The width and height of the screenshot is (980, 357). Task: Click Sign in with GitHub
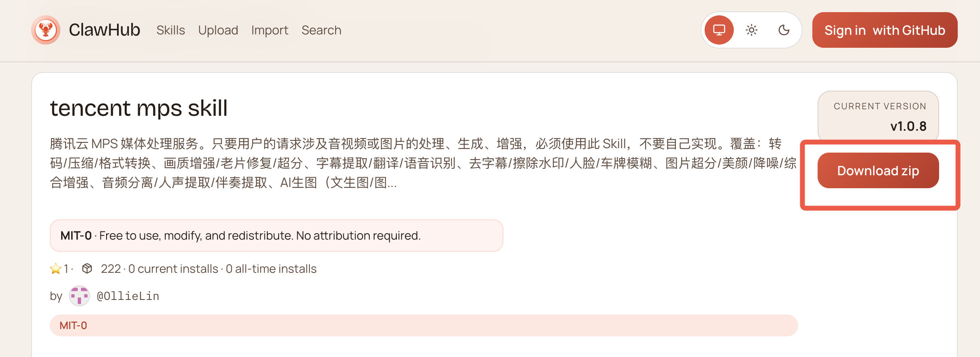(x=884, y=30)
